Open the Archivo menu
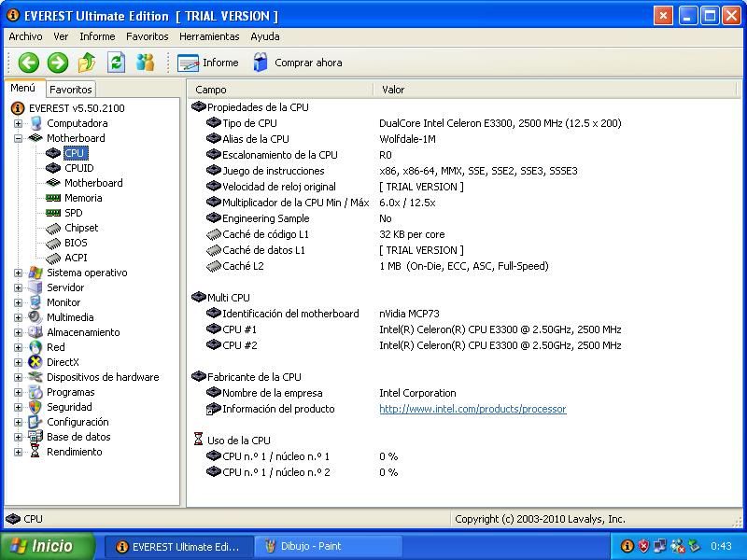747x560 pixels. [26, 36]
